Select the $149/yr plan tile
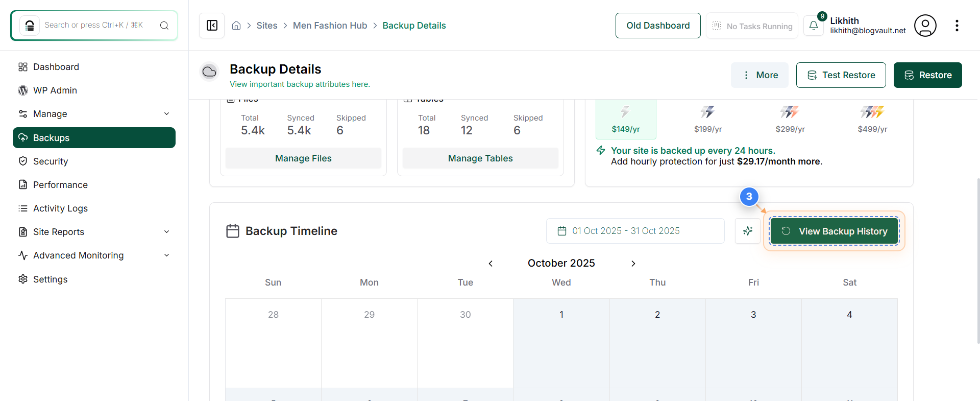 626,120
